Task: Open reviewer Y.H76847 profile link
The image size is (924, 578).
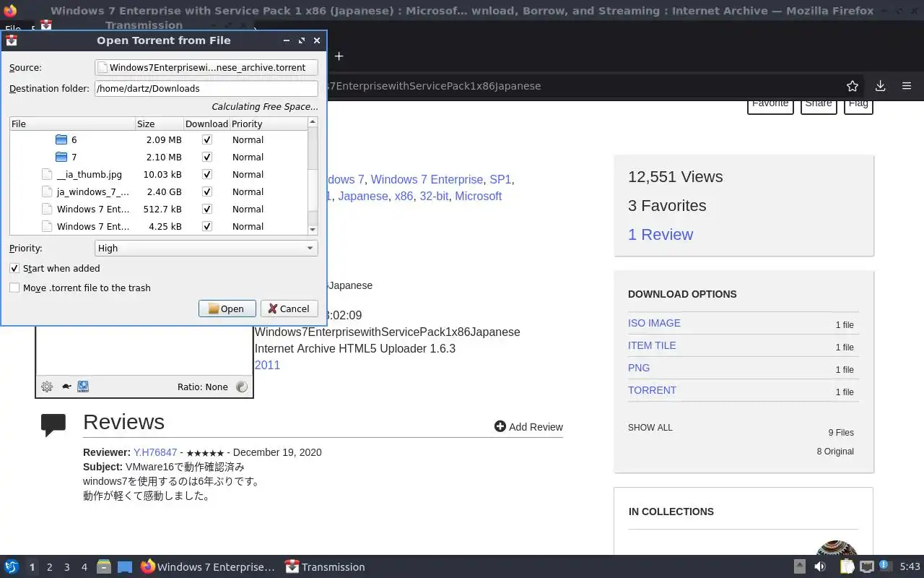Action: tap(155, 452)
